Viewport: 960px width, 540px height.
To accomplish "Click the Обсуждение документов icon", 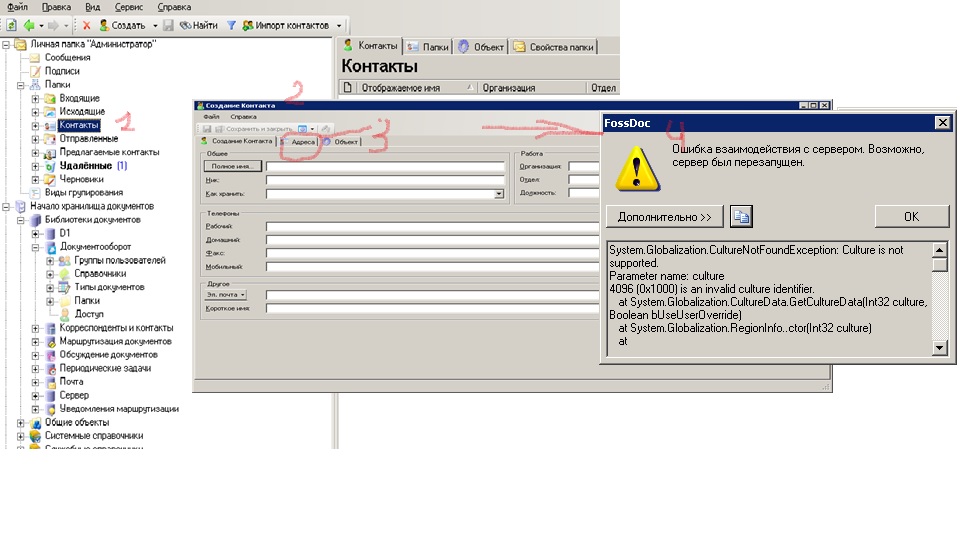I will [x=51, y=355].
